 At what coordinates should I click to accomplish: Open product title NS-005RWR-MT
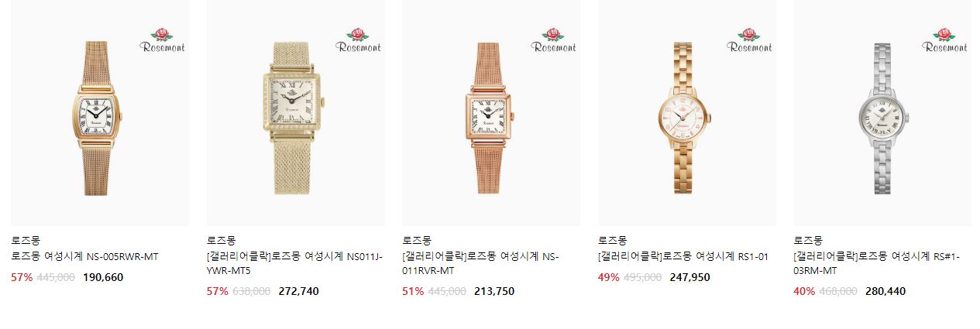pos(84,256)
